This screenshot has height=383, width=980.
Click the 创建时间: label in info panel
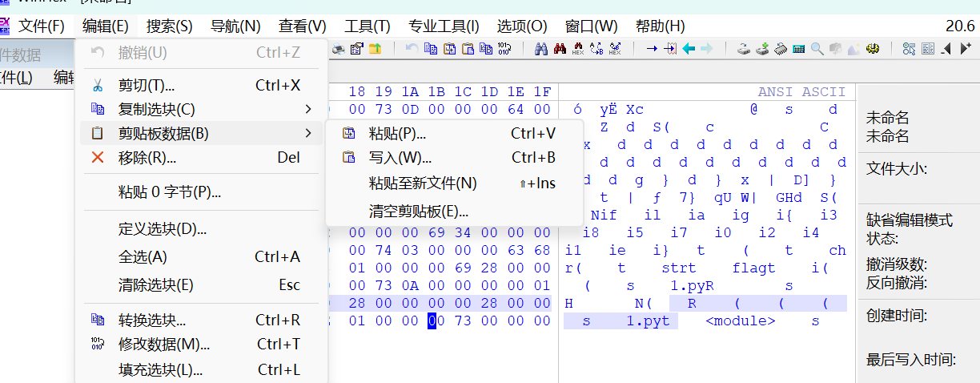897,316
